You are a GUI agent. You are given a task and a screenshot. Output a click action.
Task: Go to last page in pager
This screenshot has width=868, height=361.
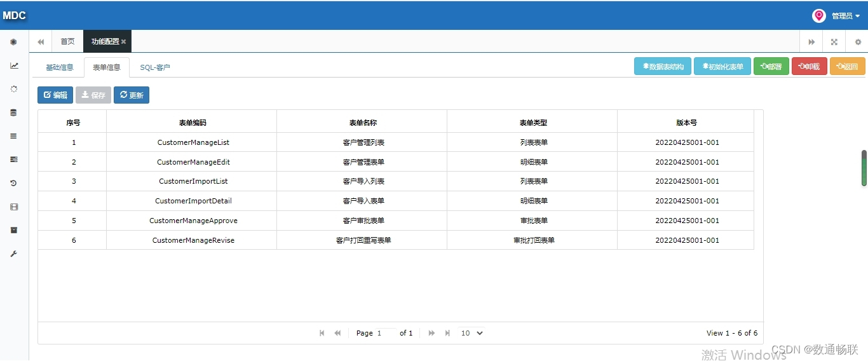coord(447,333)
